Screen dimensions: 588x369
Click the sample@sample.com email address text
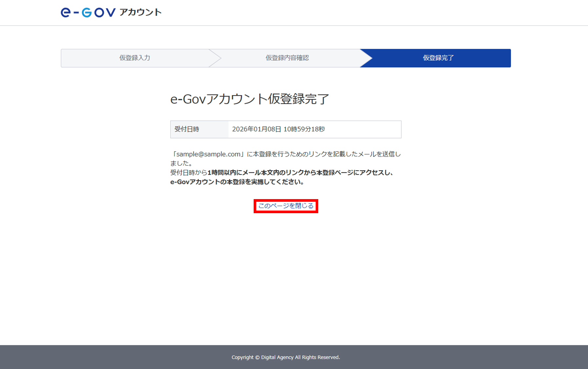pyautogui.click(x=208, y=154)
